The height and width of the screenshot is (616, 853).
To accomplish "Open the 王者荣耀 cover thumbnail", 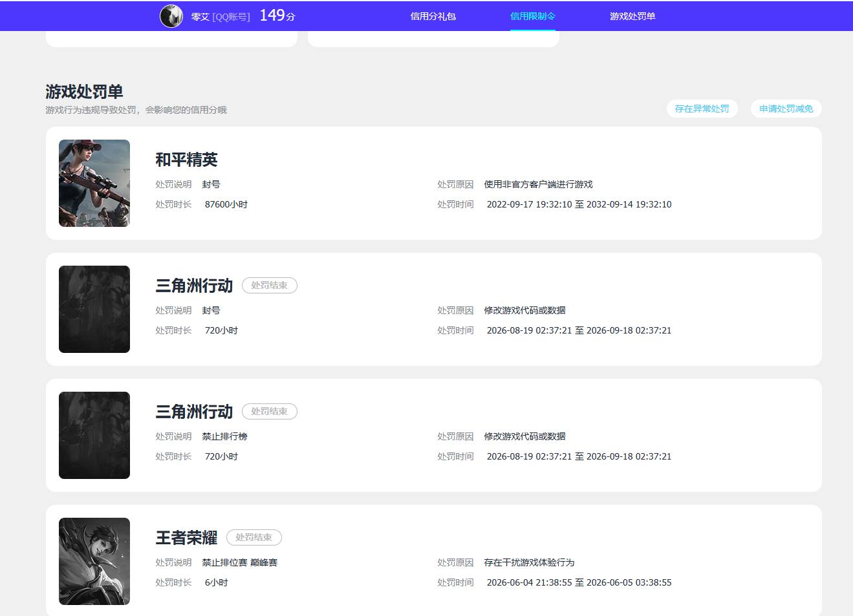I will coord(94,561).
